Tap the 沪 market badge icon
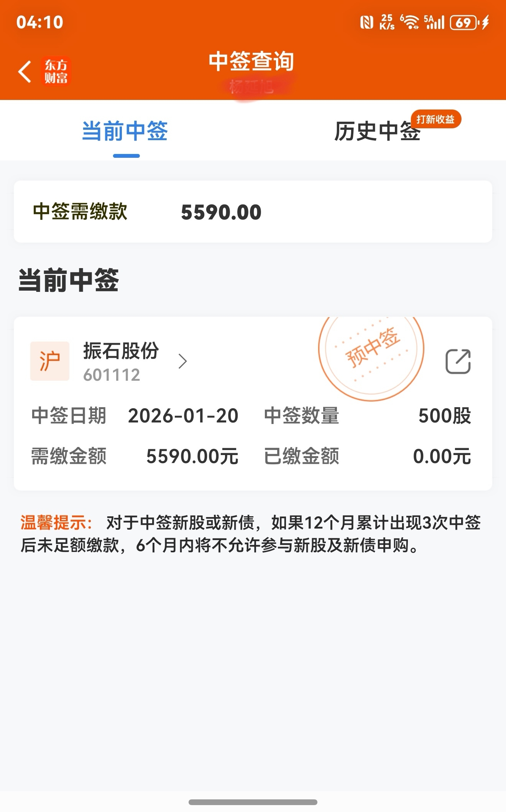This screenshot has width=506, height=812. click(50, 361)
